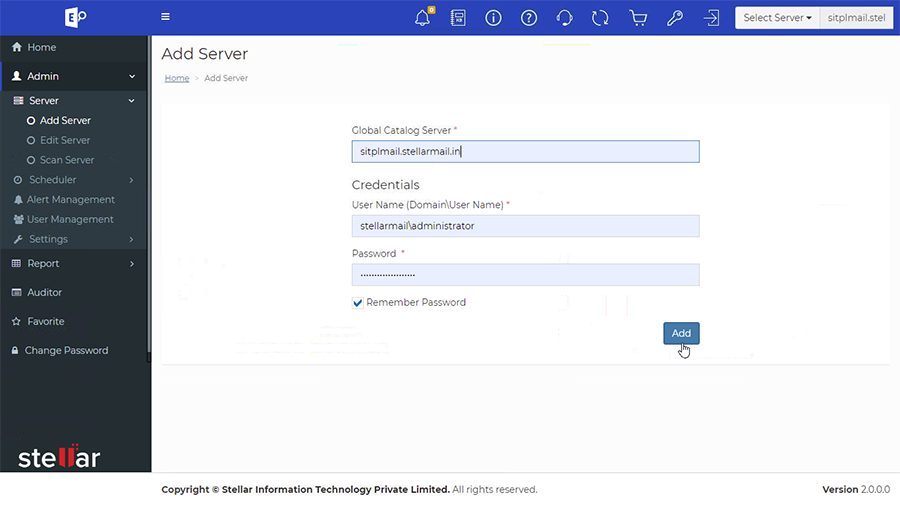
Task: Click the Remember Password label text
Action: coord(416,302)
